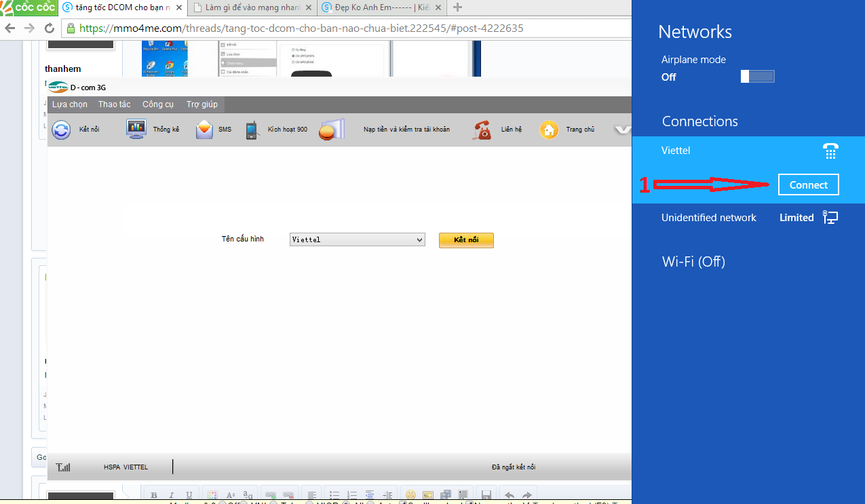
Task: Switch to 'tăng tốc DCOM cho bạn' tab
Action: click(x=121, y=7)
